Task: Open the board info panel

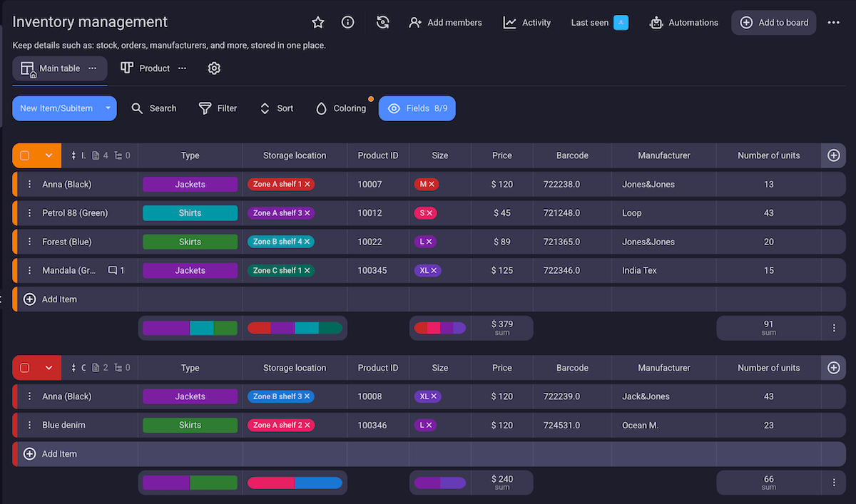Action: 348,22
